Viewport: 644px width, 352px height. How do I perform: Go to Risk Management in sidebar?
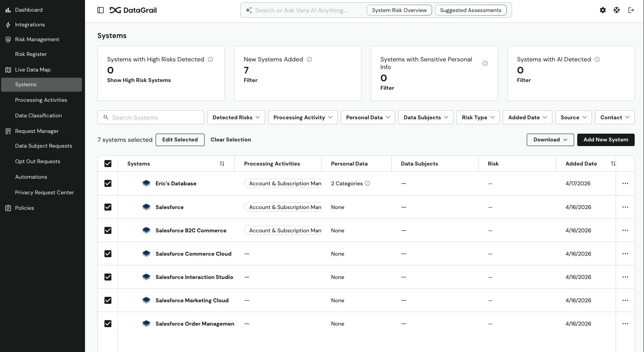point(37,40)
